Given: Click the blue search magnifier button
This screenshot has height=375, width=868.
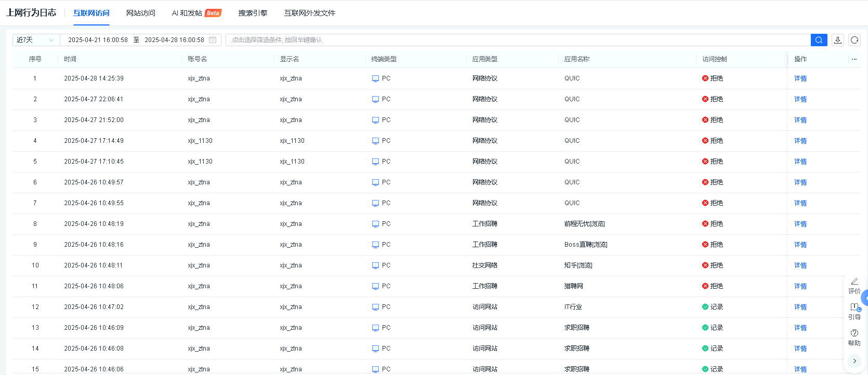Looking at the screenshot, I should (819, 40).
